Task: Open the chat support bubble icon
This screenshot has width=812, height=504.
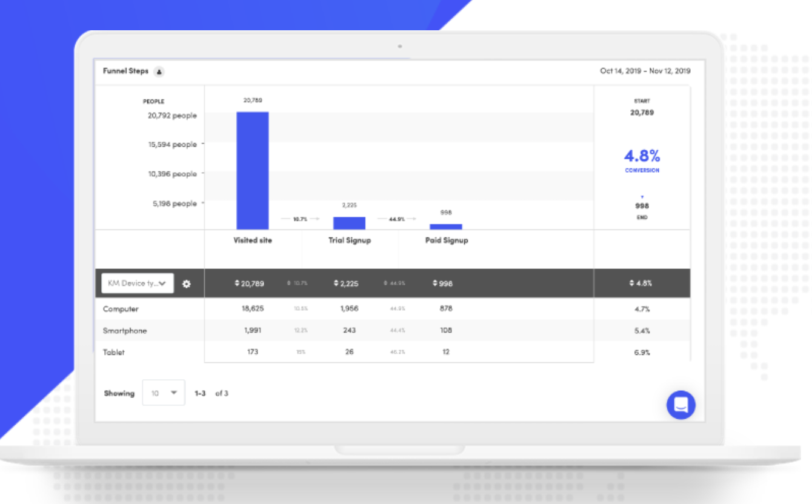Action: [681, 405]
